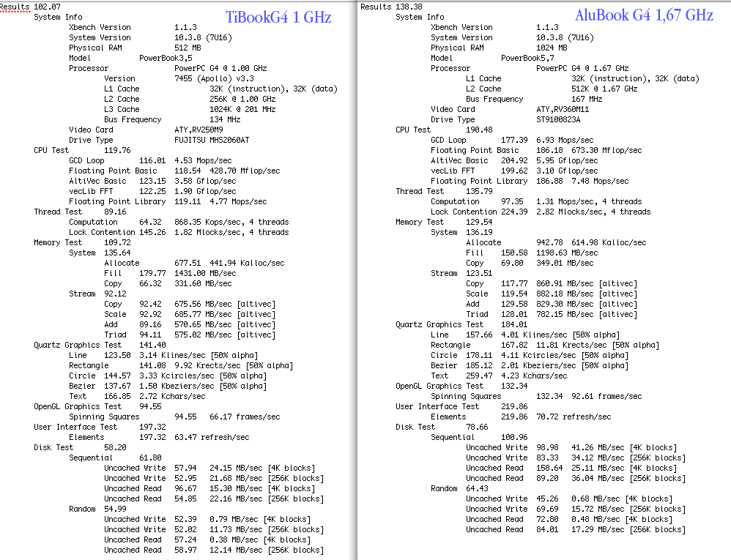Image resolution: width=731 pixels, height=560 pixels.
Task: Select '2.72 Kchars/sec' Text result
Action: [x=172, y=397]
